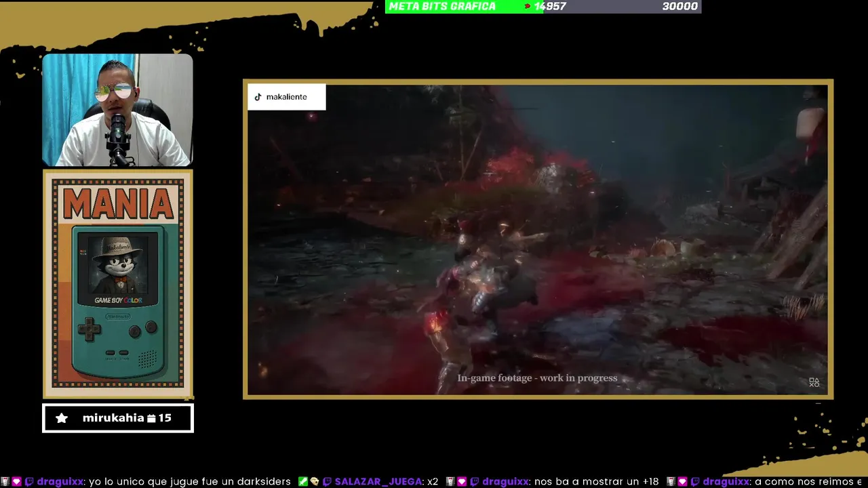Click 'In-game footage - work in progress' caption

point(537,378)
